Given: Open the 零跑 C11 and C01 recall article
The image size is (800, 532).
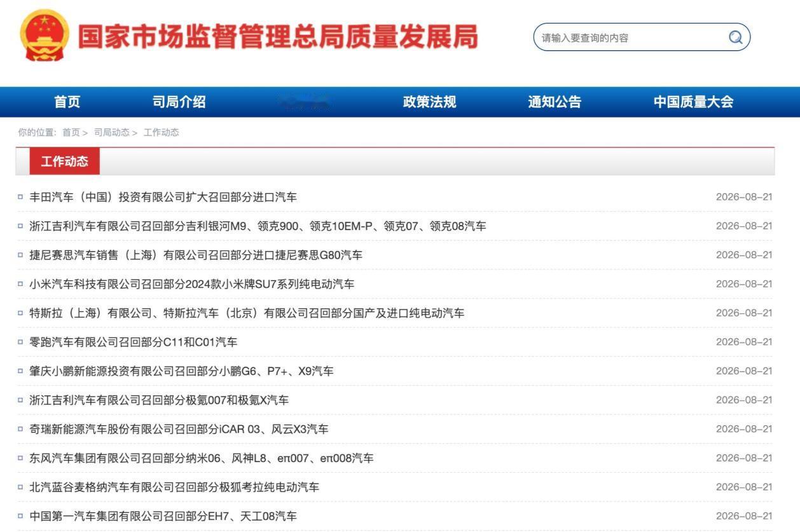Looking at the screenshot, I should coord(134,342).
